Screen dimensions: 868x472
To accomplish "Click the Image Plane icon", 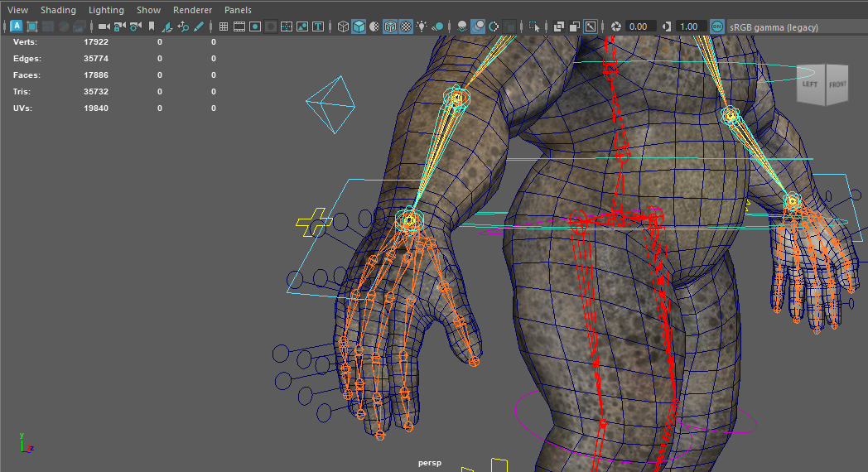I will point(167,26).
